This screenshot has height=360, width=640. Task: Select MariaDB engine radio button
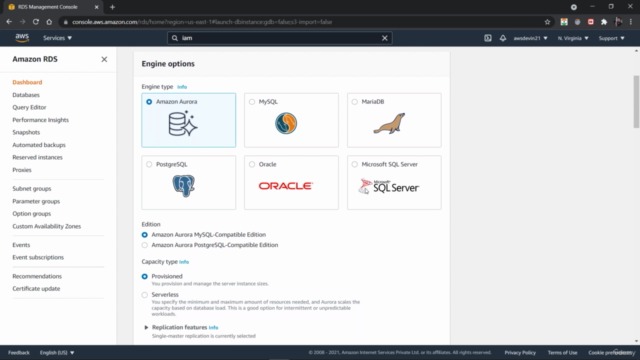point(355,102)
